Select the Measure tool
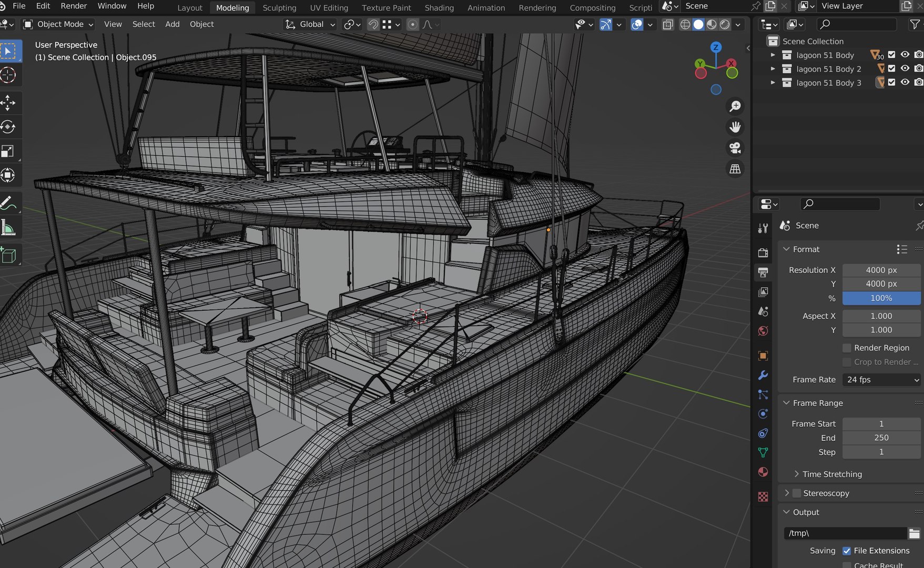The height and width of the screenshot is (568, 924). [8, 228]
